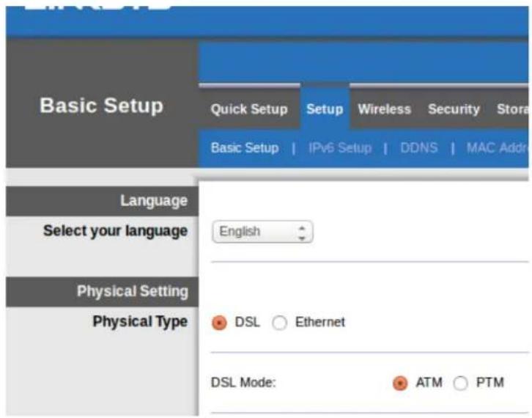Click the 'Physical Type' label

tap(140, 321)
